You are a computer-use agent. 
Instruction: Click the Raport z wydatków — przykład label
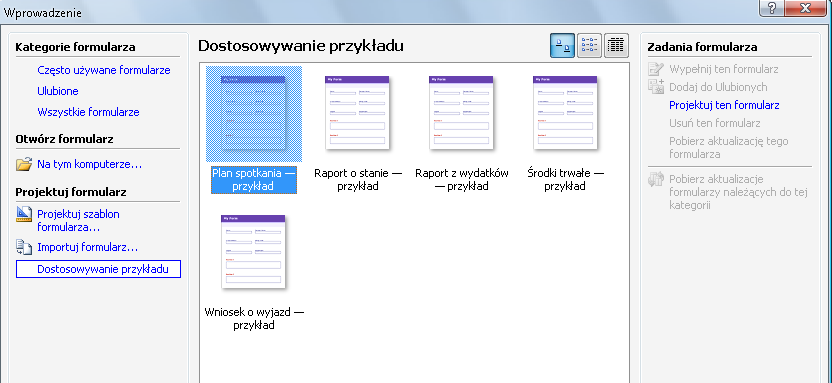(x=462, y=180)
